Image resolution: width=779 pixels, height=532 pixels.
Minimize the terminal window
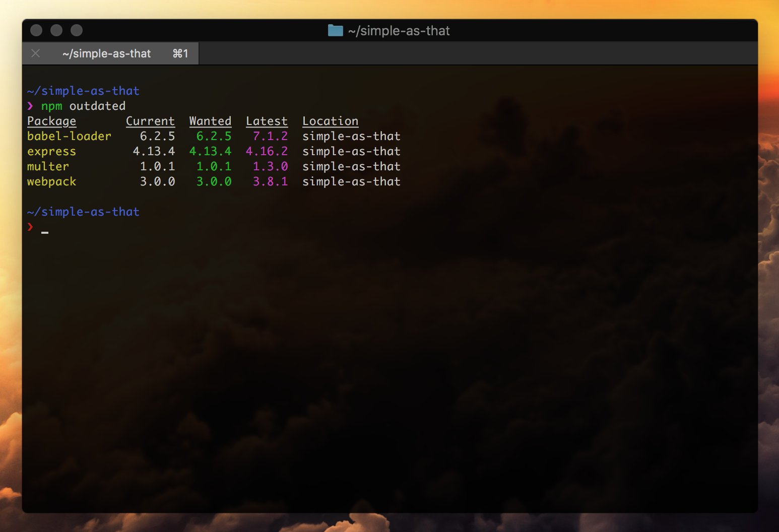coord(56,30)
